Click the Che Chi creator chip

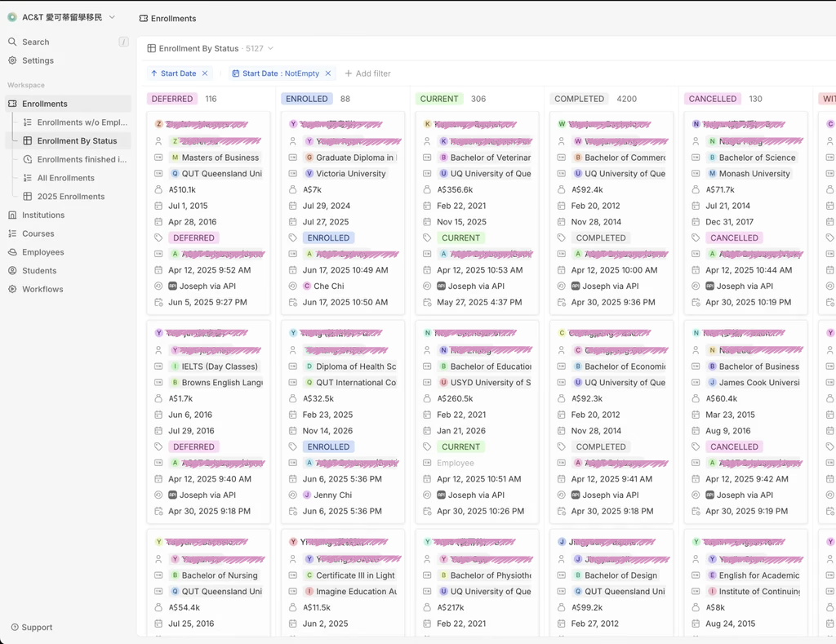click(323, 286)
